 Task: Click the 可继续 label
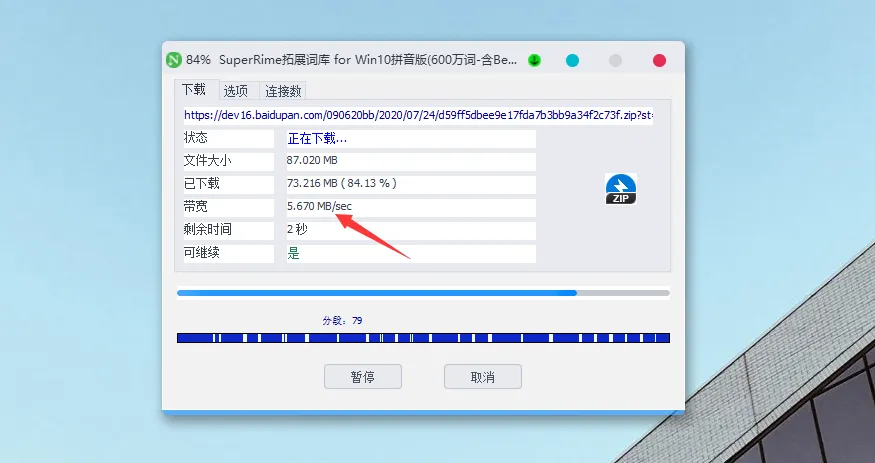(201, 252)
